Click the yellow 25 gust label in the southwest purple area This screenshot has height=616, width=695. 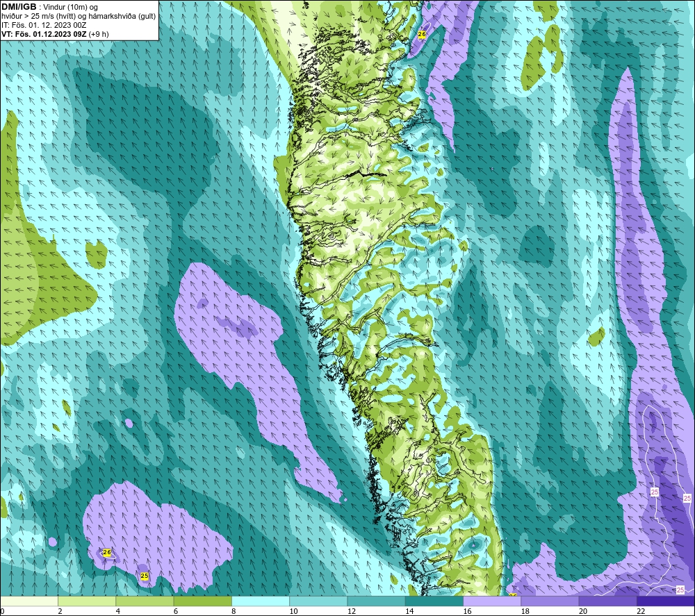144,576
